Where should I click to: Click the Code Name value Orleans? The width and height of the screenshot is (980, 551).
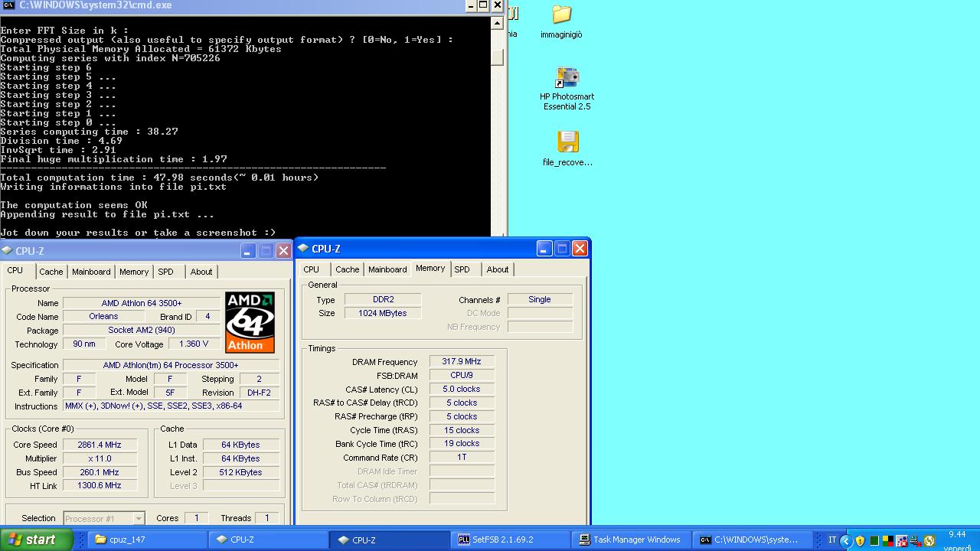click(103, 316)
